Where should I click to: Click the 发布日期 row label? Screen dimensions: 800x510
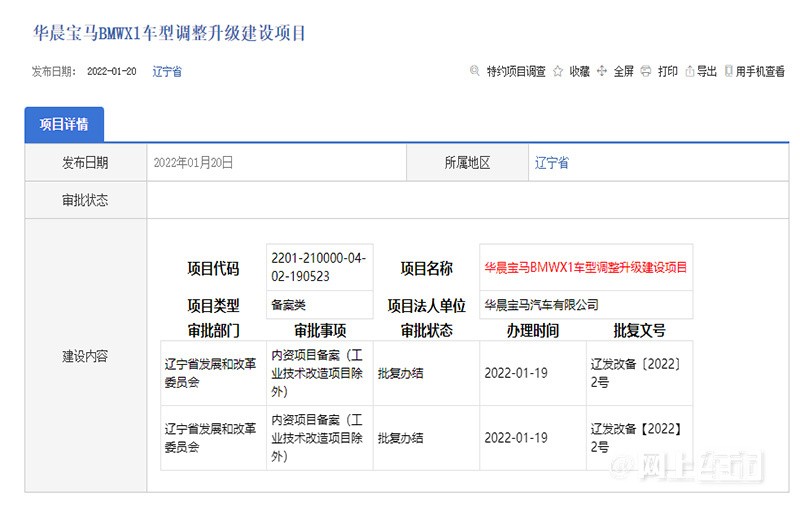tap(85, 163)
